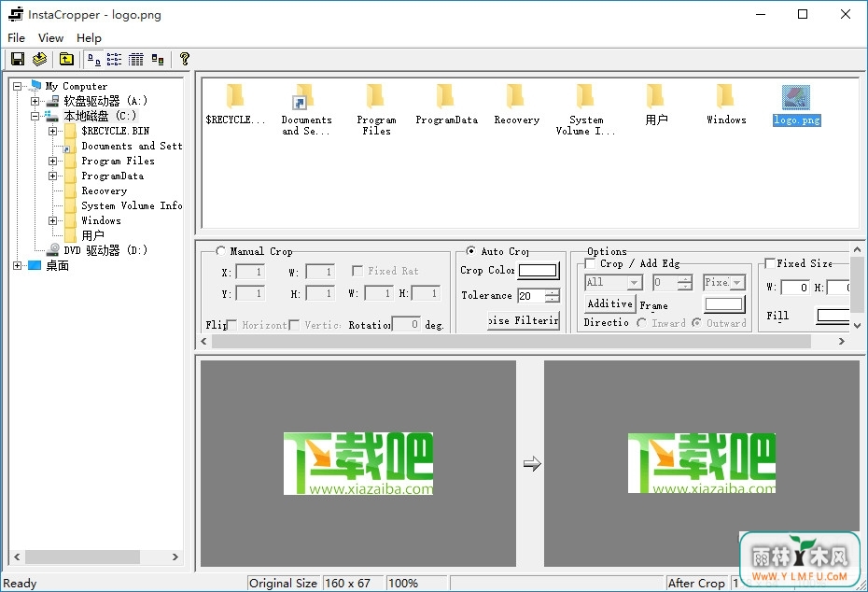This screenshot has height=592, width=868.
Task: Click the Rotation degrees field
Action: pos(406,325)
